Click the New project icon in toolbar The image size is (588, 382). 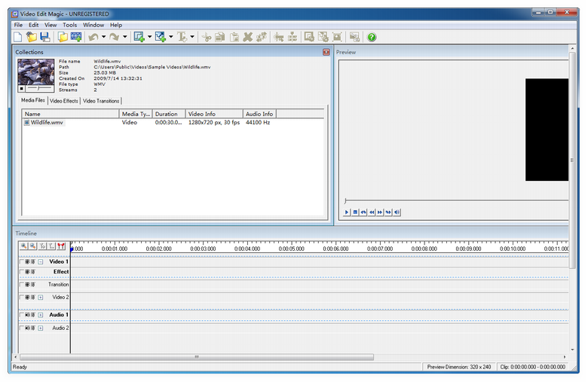tap(18, 37)
